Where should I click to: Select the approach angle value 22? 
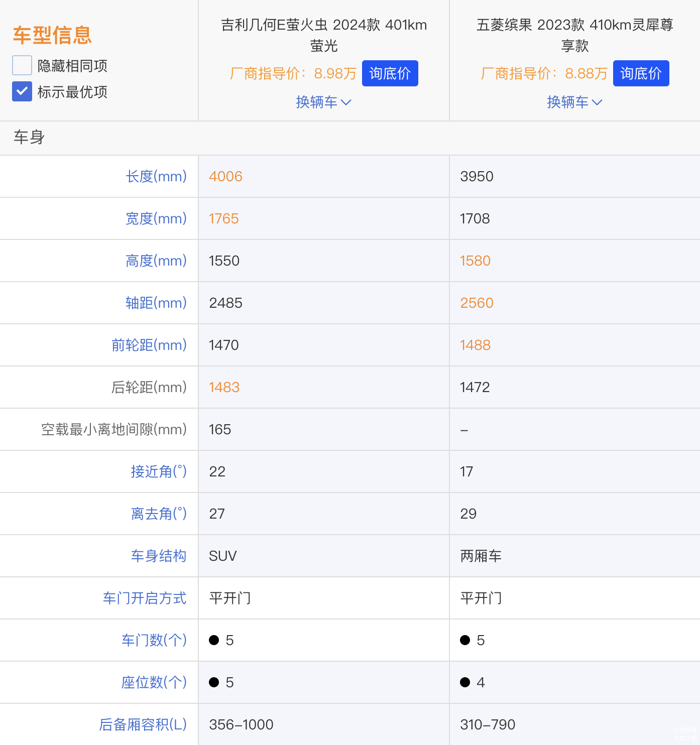pos(217,471)
